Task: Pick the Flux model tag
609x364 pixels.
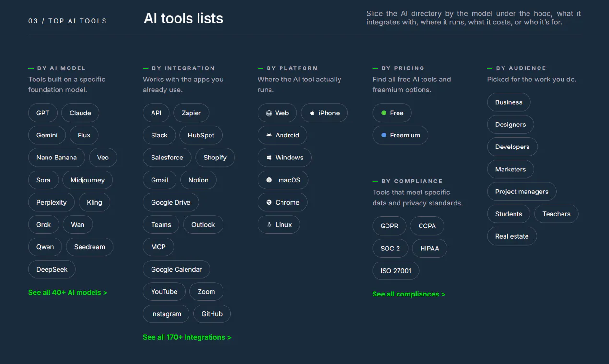Action: click(x=84, y=135)
